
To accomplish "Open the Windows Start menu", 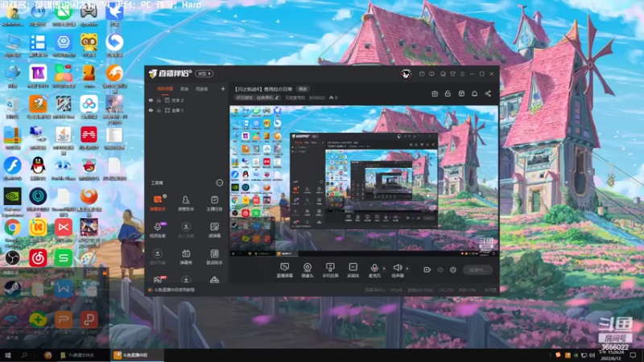I will (8, 355).
